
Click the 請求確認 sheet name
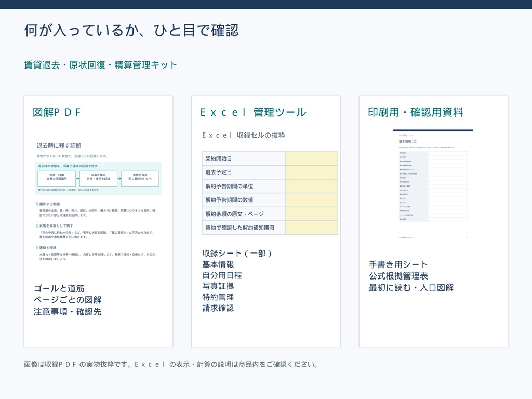(x=218, y=308)
